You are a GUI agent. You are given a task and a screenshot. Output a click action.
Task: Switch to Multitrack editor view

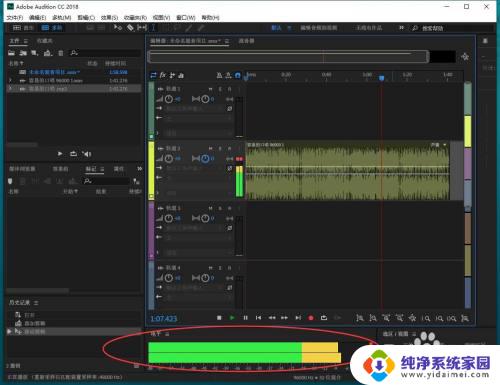(52, 28)
